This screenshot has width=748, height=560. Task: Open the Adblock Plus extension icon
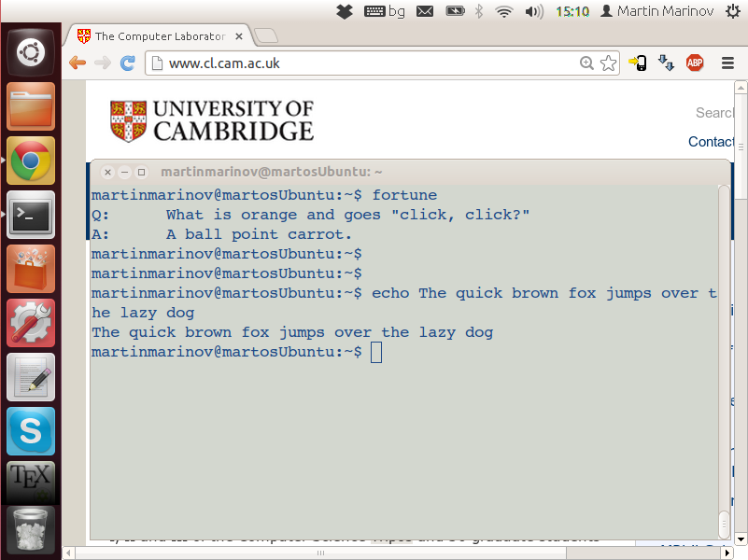click(695, 63)
